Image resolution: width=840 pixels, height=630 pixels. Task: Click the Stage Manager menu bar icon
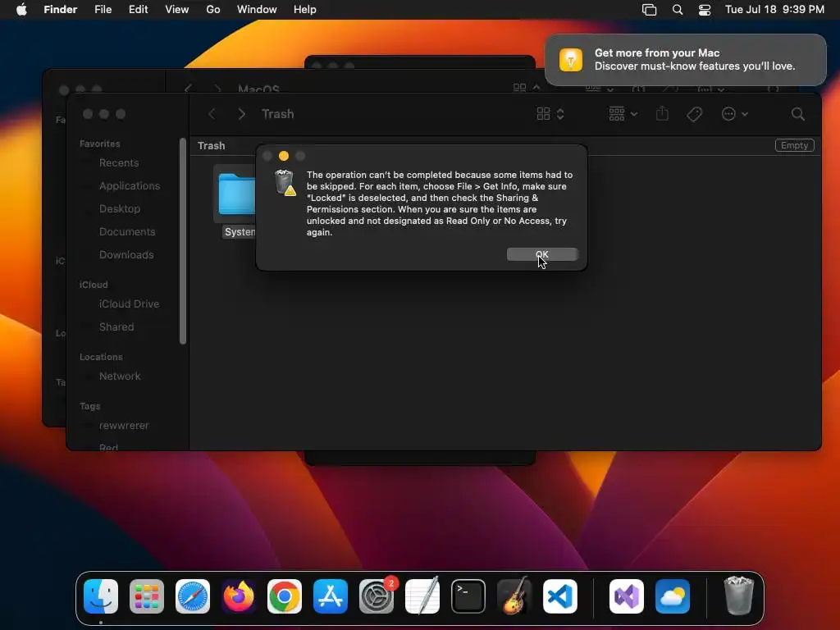tap(650, 10)
